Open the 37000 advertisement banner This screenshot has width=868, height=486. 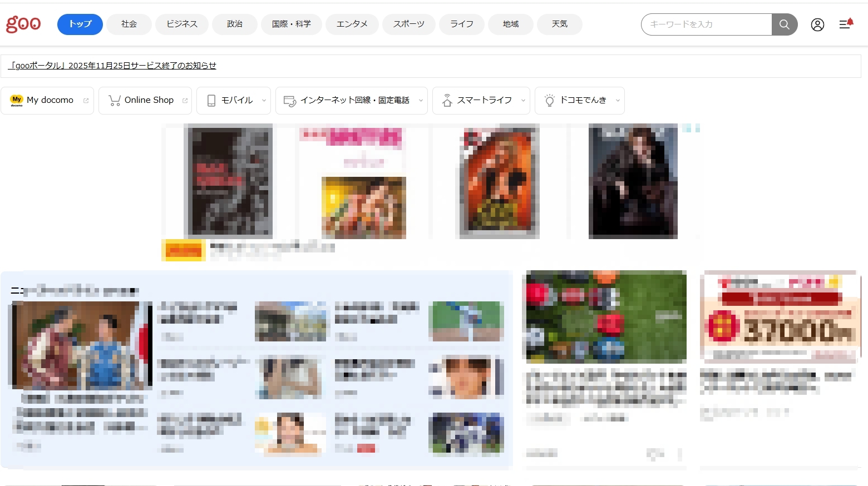click(x=780, y=317)
